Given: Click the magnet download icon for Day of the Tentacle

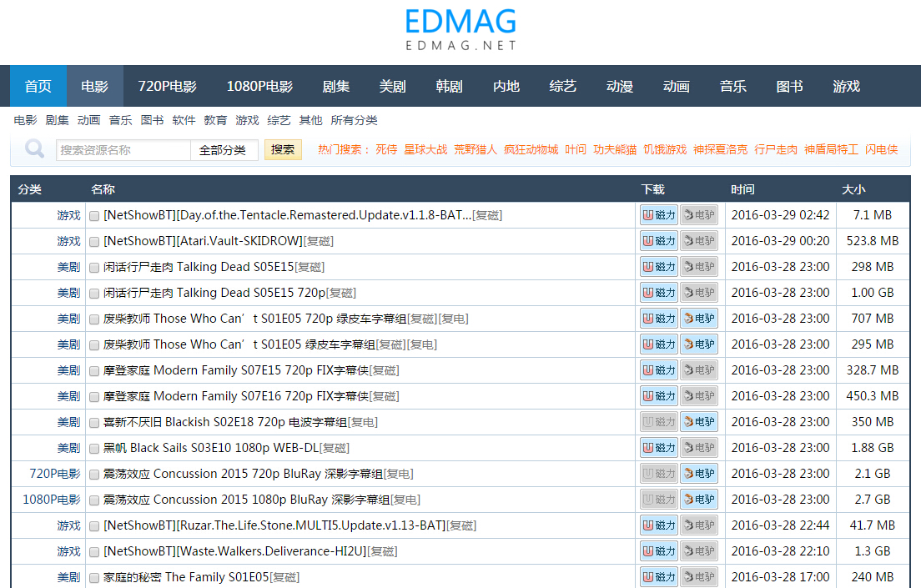Looking at the screenshot, I should tap(658, 214).
